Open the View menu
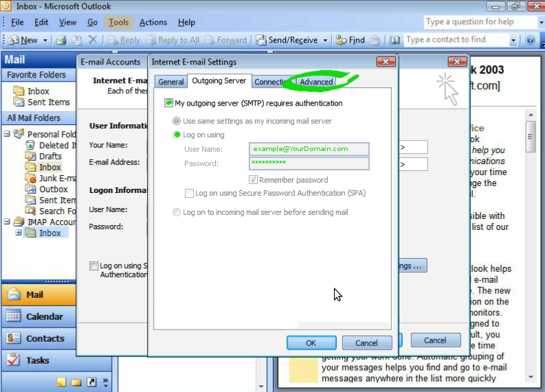Image resolution: width=545 pixels, height=392 pixels. click(67, 22)
